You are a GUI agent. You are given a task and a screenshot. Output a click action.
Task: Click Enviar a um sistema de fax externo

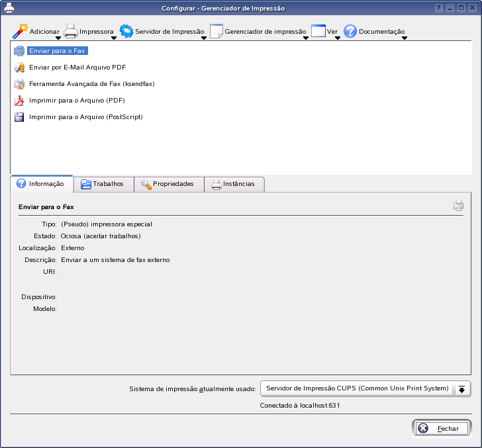tap(115, 260)
